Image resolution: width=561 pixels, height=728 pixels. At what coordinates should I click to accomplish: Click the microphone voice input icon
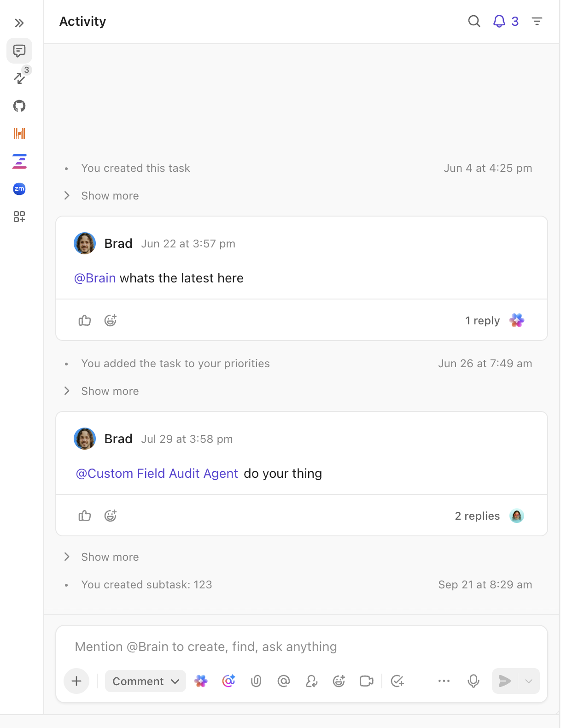473,681
